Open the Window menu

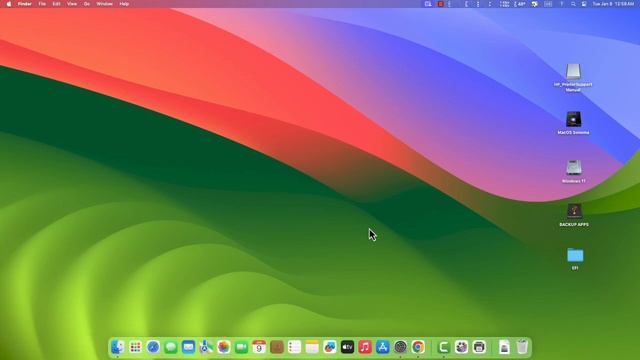coord(104,4)
